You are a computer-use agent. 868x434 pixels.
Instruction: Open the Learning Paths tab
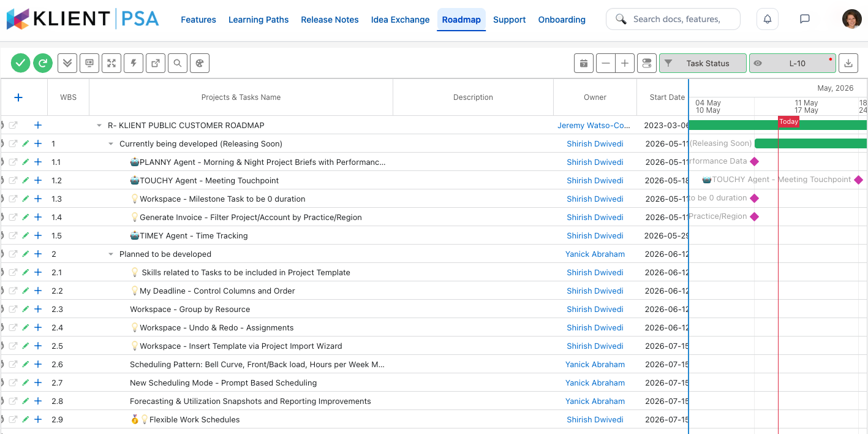pyautogui.click(x=259, y=20)
